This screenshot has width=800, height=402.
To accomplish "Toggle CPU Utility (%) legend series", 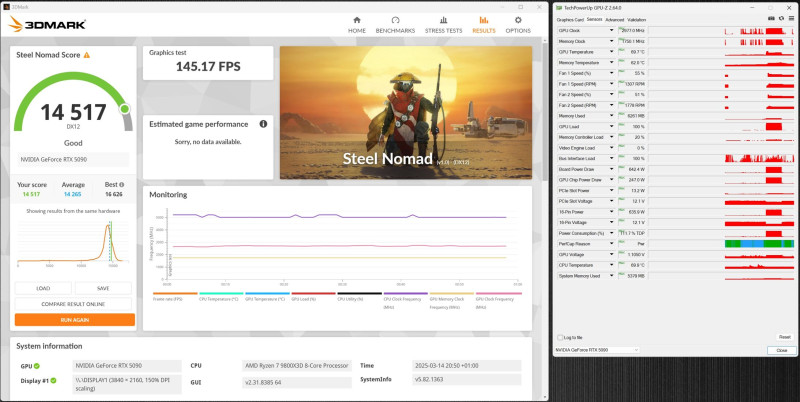I will coord(359,296).
